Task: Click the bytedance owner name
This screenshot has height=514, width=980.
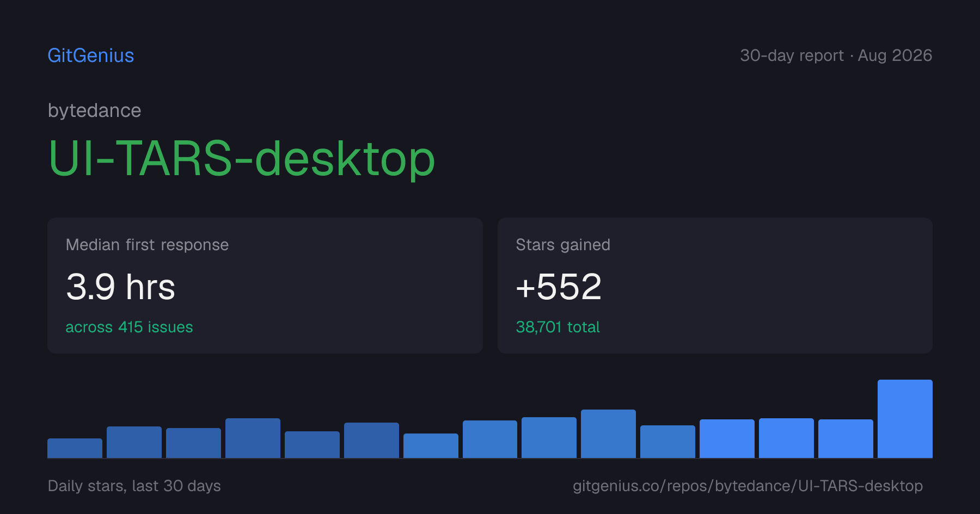Action: point(95,110)
